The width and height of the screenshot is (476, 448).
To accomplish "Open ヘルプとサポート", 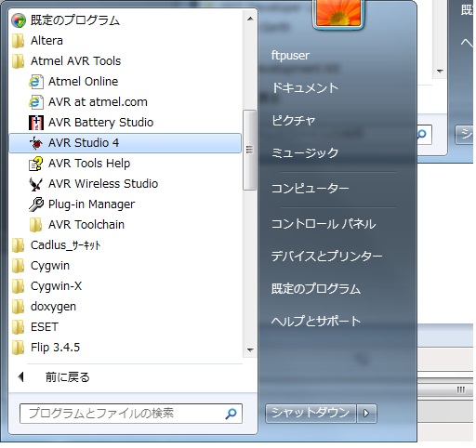I will point(316,321).
